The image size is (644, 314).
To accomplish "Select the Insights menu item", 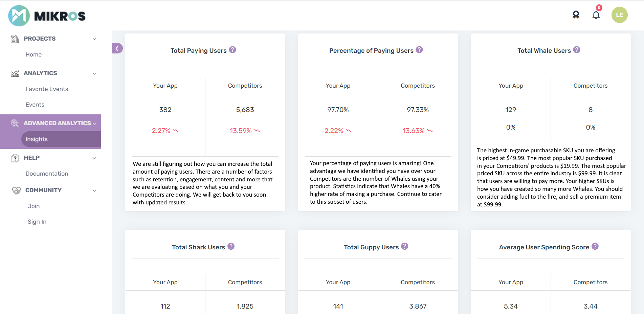I will (x=37, y=139).
